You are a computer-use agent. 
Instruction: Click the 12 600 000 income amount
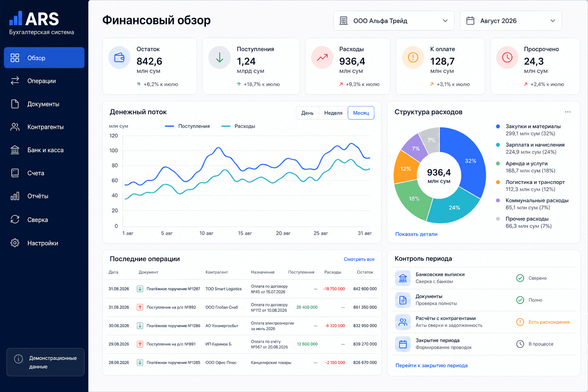tap(307, 344)
